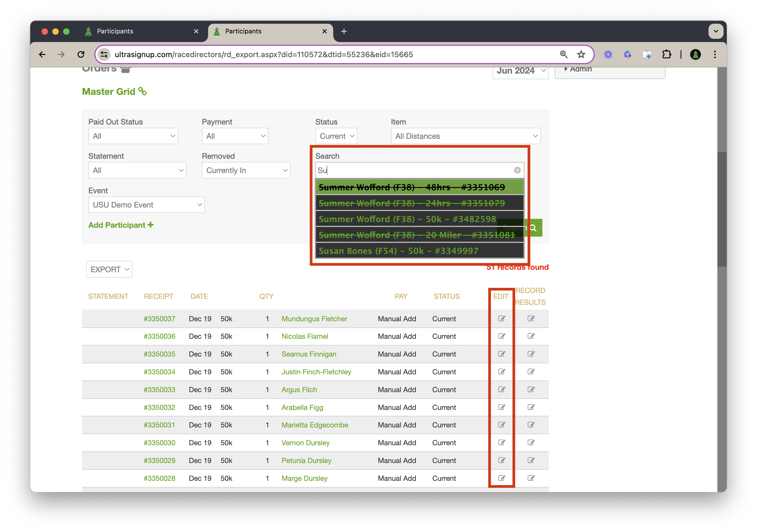Click record results icon for Nicolas Flamel
The image size is (757, 532).
(531, 336)
